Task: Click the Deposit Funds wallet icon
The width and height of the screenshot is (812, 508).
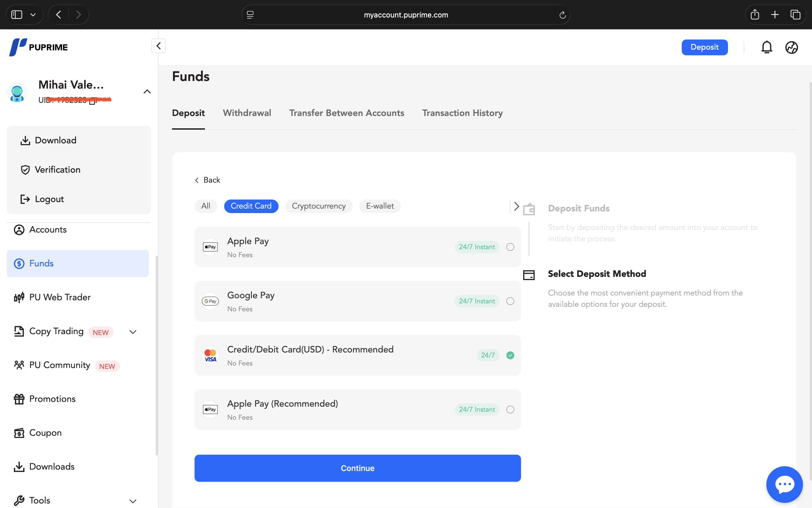Action: pos(529,209)
